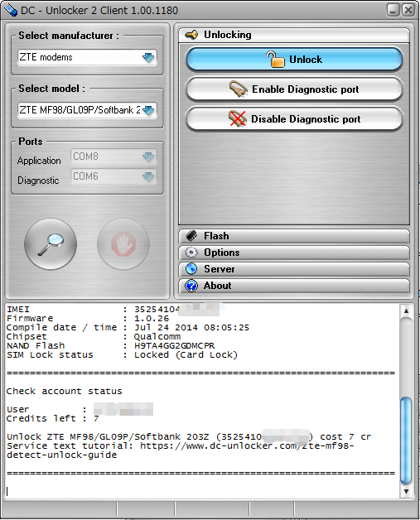Click the compile date Jul 24 2014 text
420x520 pixels.
point(191,327)
